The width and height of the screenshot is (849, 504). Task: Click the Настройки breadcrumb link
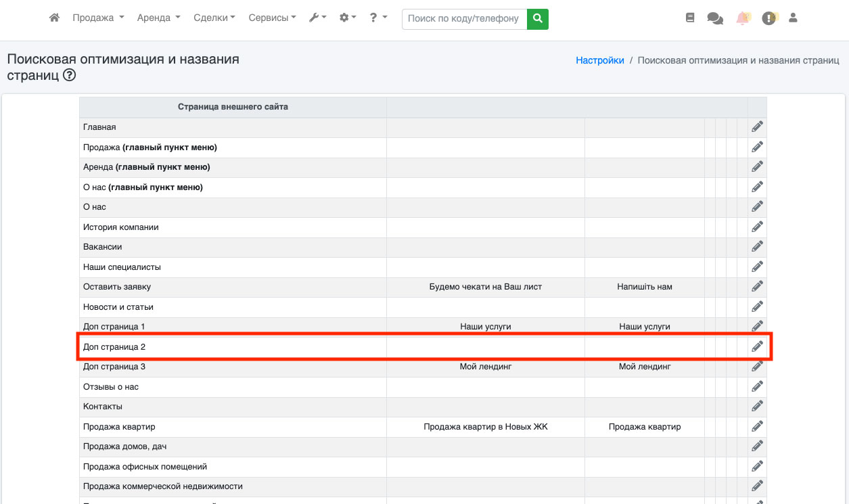(599, 60)
